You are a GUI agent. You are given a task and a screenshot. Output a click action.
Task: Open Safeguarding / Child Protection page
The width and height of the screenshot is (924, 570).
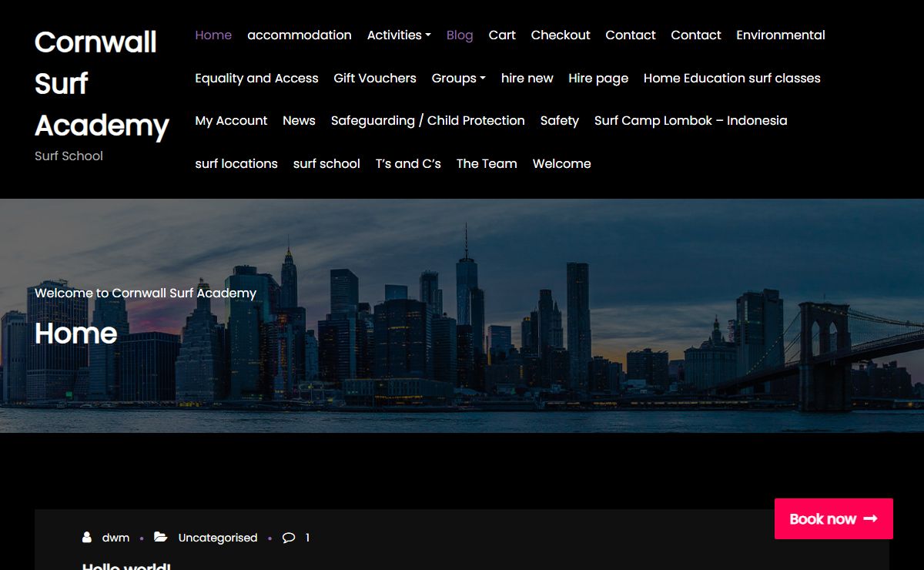(427, 121)
